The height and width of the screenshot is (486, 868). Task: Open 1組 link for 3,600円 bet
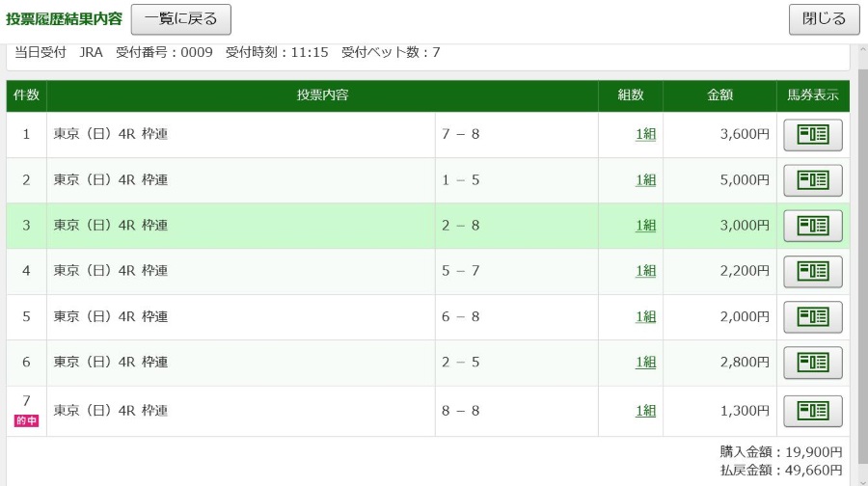pyautogui.click(x=645, y=134)
